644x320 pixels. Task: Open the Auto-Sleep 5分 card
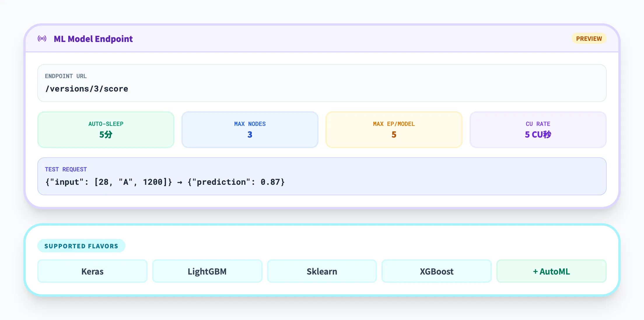point(106,129)
